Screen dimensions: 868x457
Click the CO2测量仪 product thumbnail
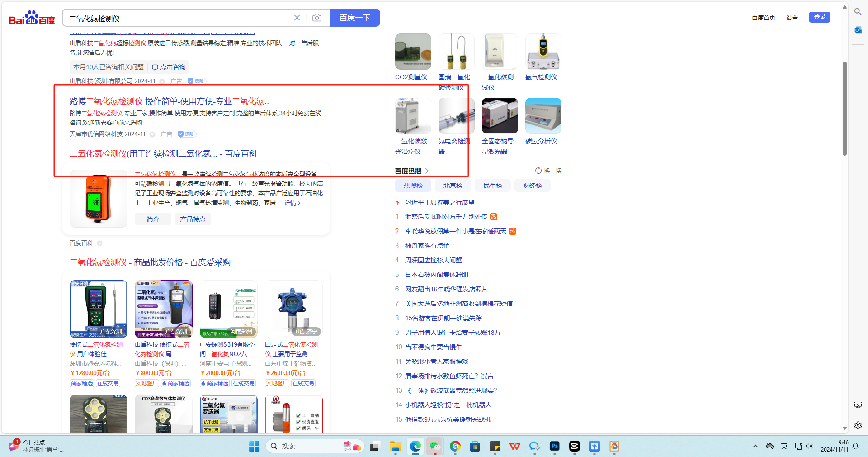413,52
